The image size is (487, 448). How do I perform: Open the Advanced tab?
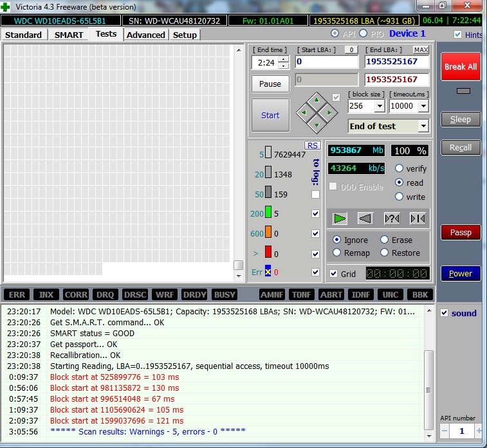(x=146, y=35)
